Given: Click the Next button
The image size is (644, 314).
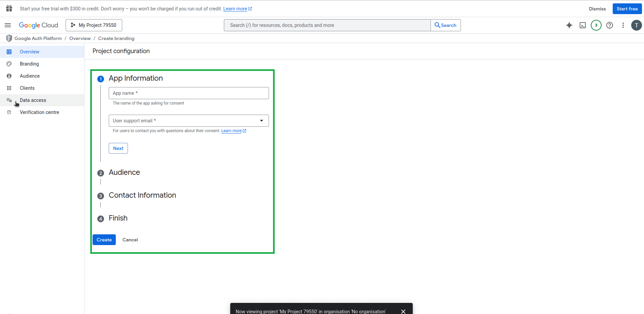Looking at the screenshot, I should (x=118, y=148).
